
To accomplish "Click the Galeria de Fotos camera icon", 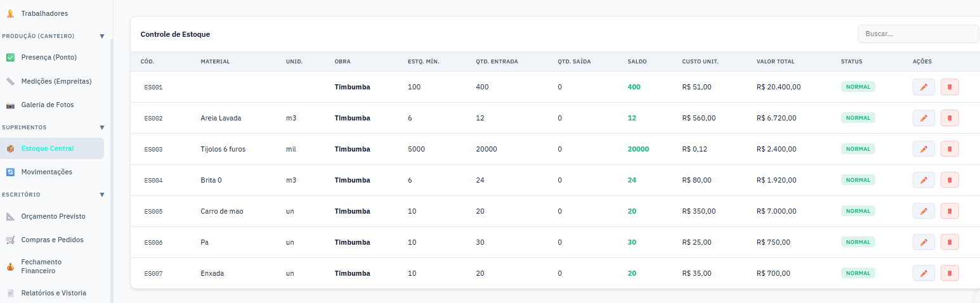I will click(10, 105).
